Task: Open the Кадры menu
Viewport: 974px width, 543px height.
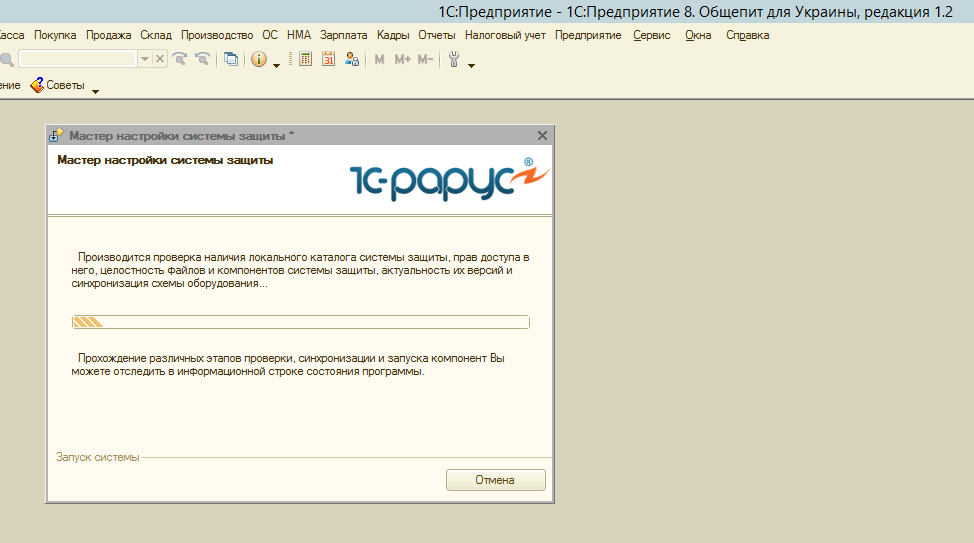Action: [x=393, y=35]
